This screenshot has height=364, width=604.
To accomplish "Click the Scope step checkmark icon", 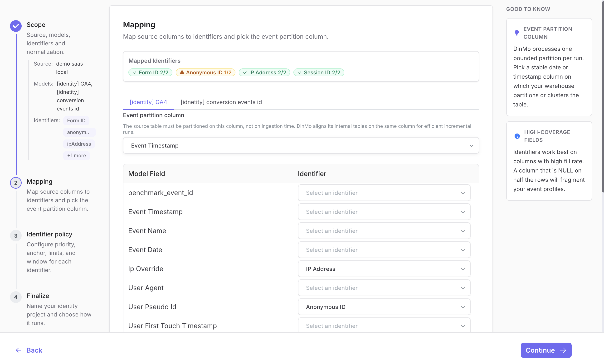I will tap(16, 26).
